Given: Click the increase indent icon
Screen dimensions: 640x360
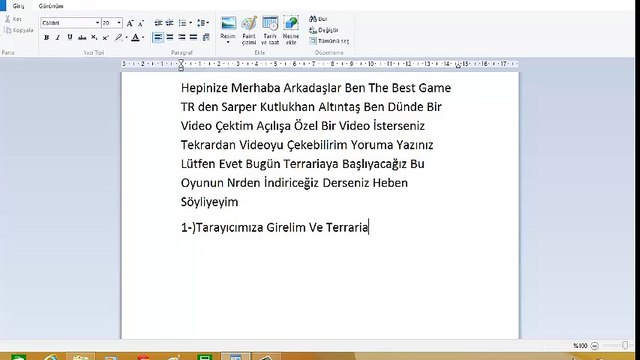Looking at the screenshot, I should pyautogui.click(x=169, y=23).
